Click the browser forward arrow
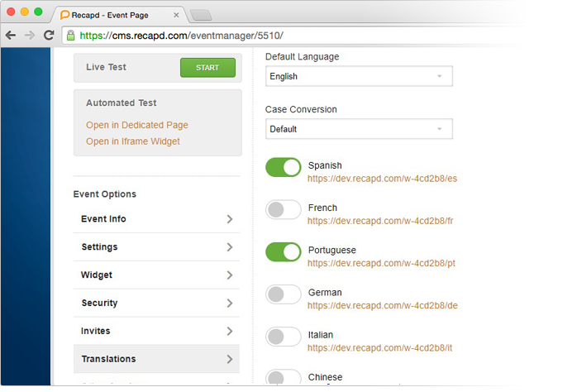577x392 pixels. tap(30, 36)
